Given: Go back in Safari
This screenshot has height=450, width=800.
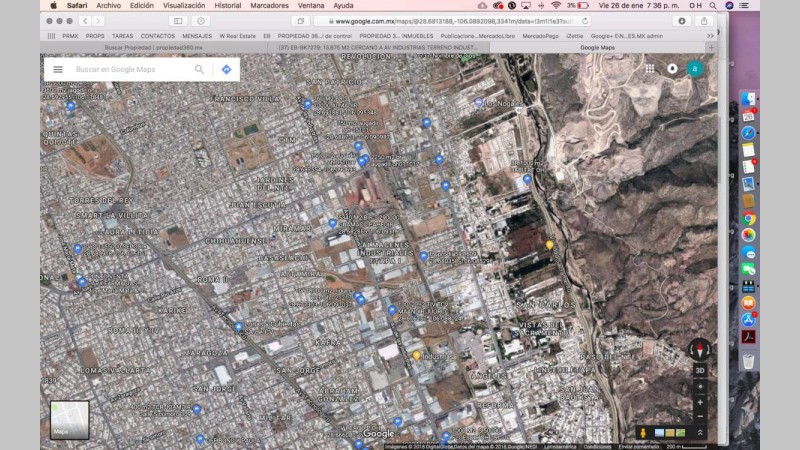Looking at the screenshot, I should 85,21.
